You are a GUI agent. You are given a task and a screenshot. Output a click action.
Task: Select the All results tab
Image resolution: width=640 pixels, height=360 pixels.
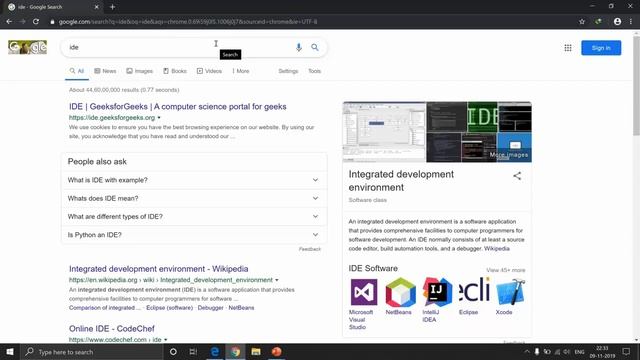point(77,71)
